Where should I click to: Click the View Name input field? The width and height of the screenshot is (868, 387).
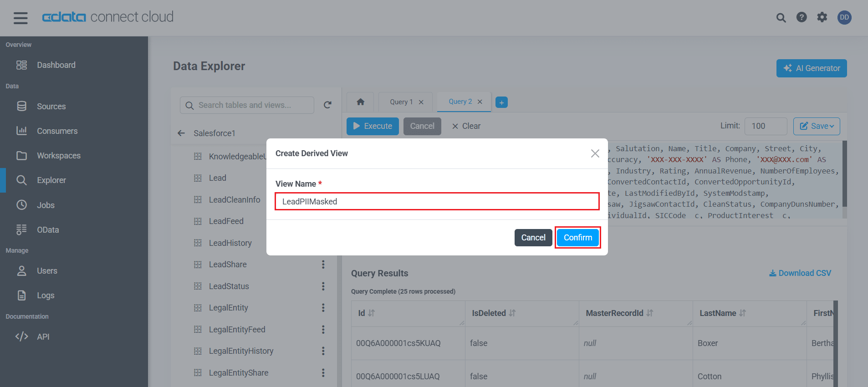click(x=436, y=202)
